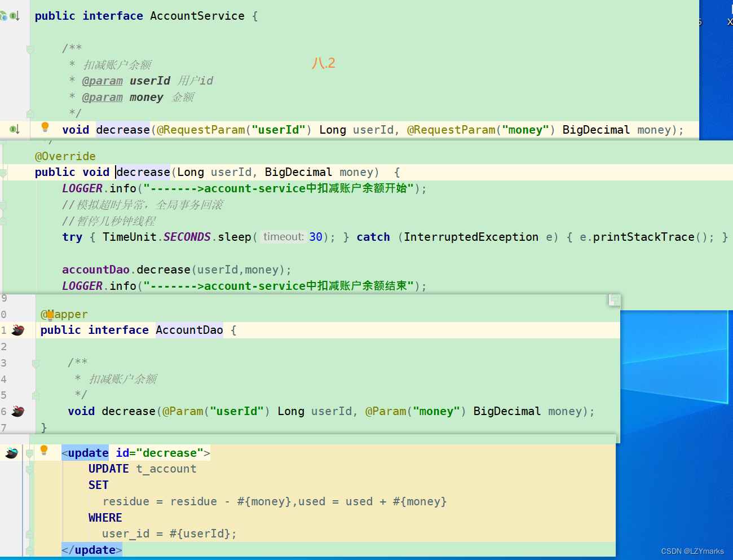
Task: Click decrease method name in AccountService
Action: pos(123,130)
